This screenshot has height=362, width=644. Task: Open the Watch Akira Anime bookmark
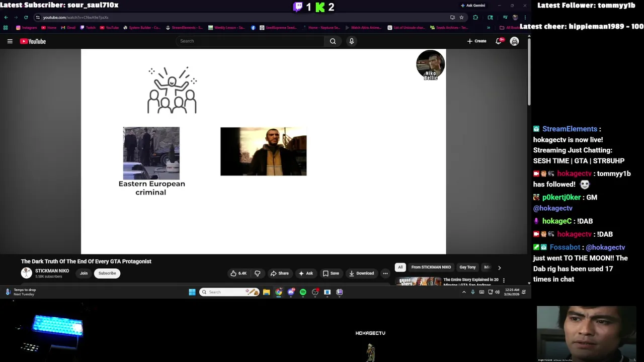tap(363, 28)
